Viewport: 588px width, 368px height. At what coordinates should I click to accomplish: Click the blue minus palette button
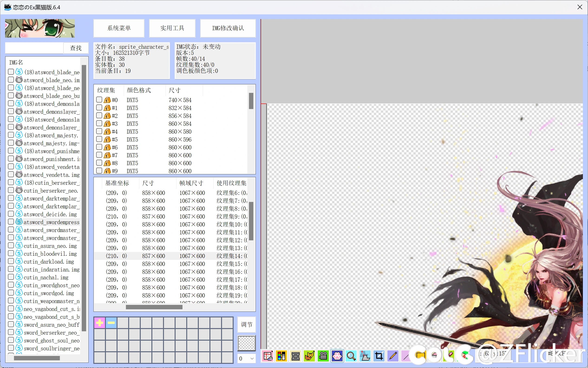(x=111, y=323)
